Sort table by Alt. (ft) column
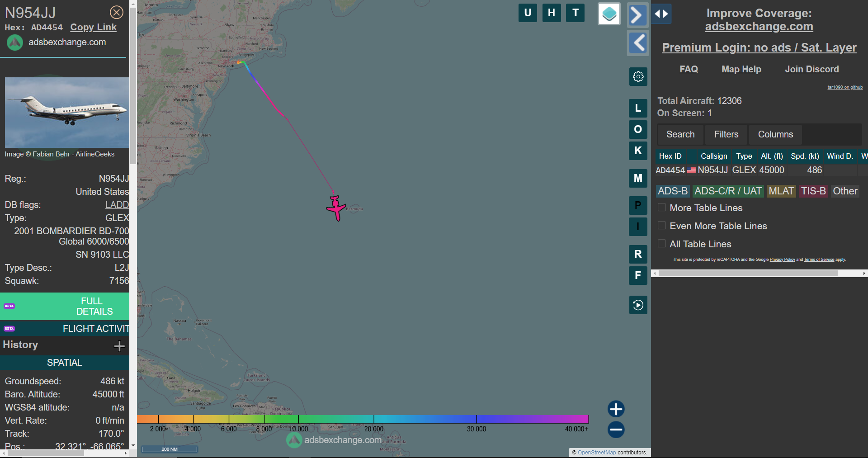The height and width of the screenshot is (458, 868). (772, 156)
